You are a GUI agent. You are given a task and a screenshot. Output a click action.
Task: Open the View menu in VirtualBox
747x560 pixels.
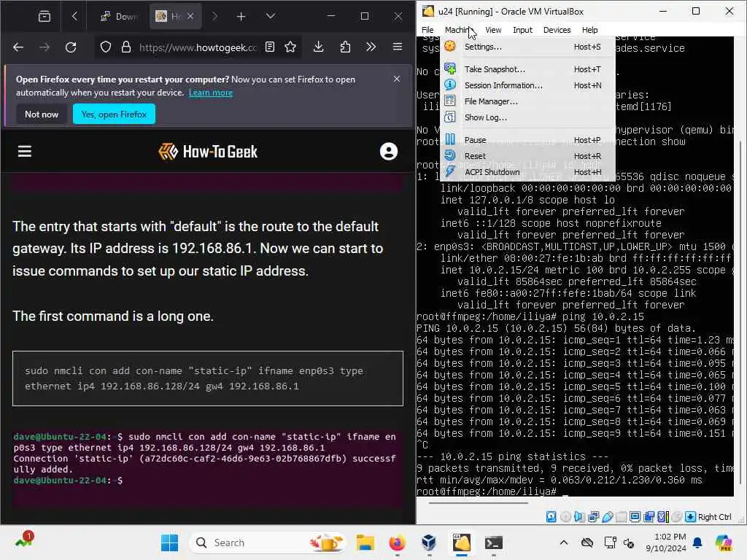493,29
